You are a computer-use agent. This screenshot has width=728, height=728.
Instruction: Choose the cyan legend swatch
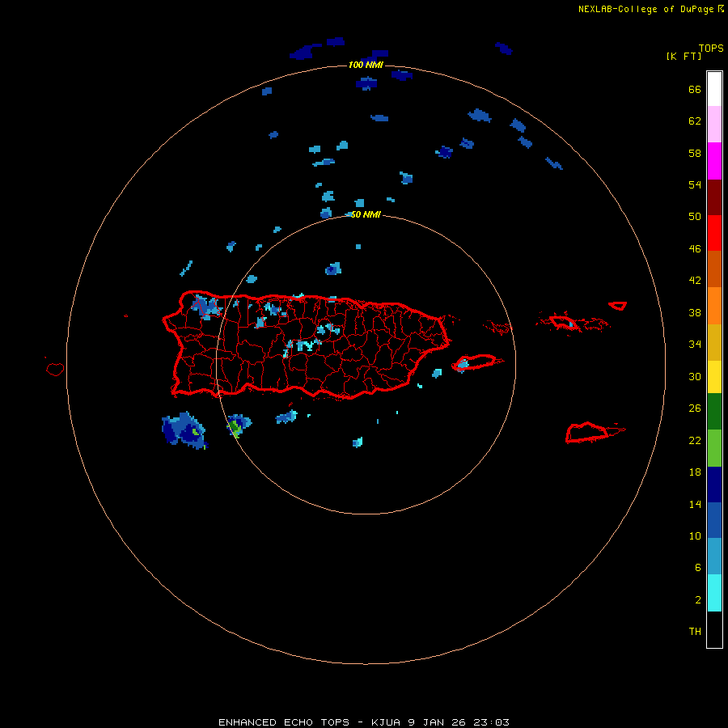(x=714, y=593)
